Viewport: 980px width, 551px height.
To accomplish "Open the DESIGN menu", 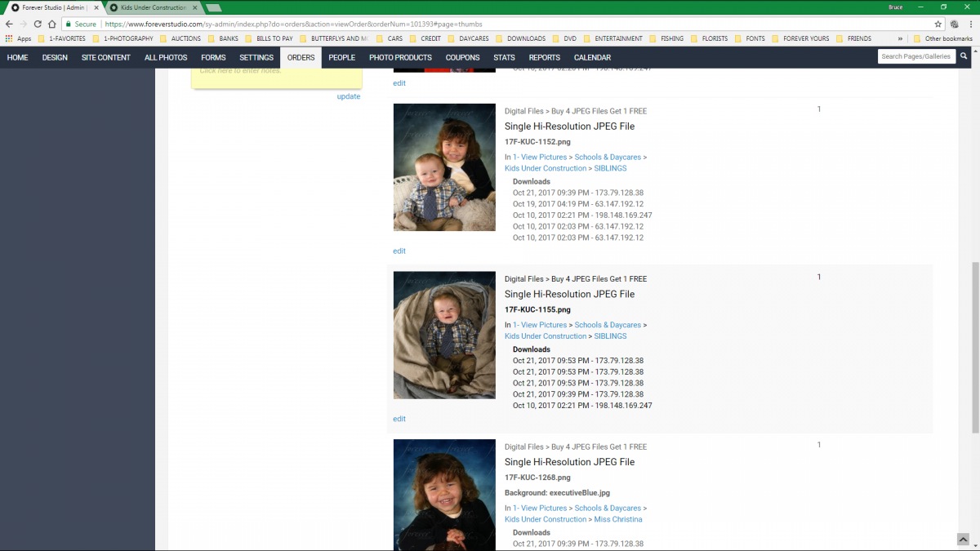I will [x=55, y=57].
